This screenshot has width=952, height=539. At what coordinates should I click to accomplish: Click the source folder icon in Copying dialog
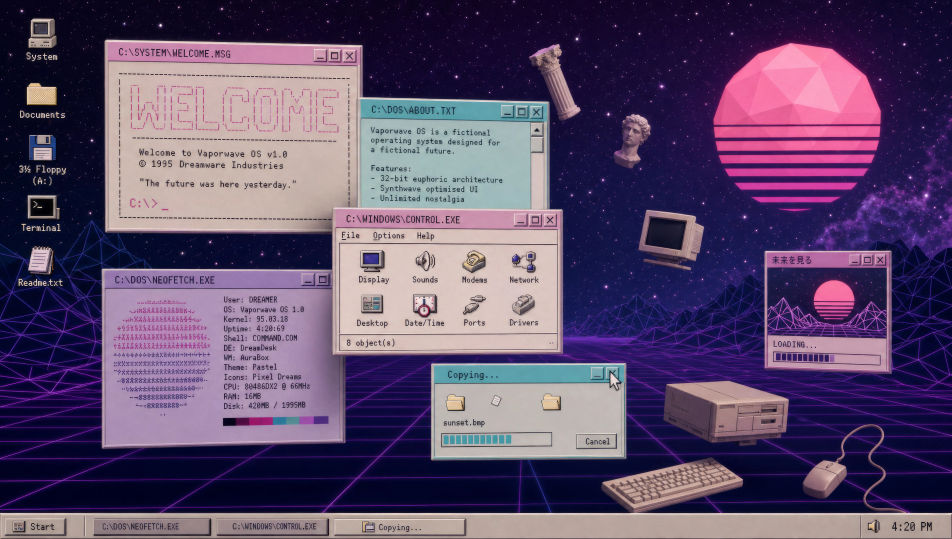pyautogui.click(x=455, y=402)
